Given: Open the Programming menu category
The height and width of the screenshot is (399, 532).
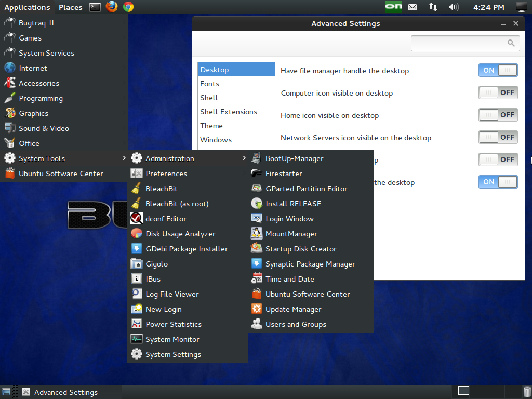Looking at the screenshot, I should 64,98.
